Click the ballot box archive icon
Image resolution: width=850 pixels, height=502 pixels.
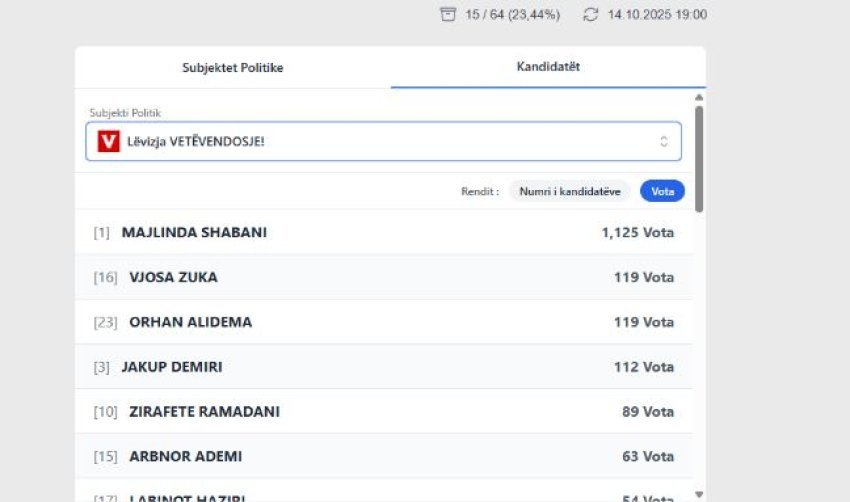tap(447, 14)
